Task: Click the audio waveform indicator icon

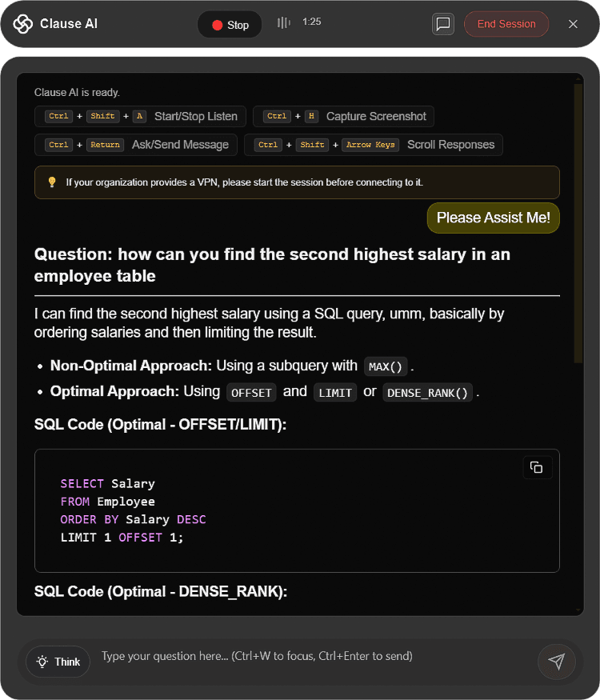Action: (x=283, y=22)
